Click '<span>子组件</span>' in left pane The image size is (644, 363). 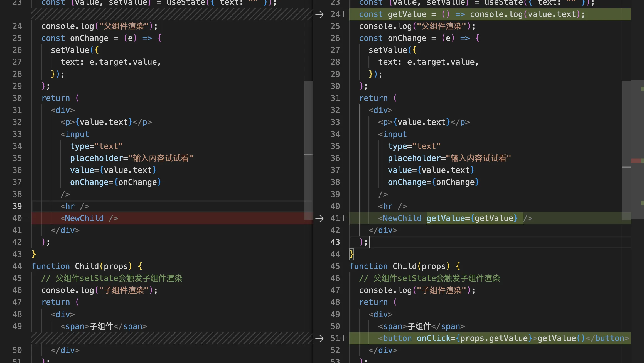tap(104, 326)
